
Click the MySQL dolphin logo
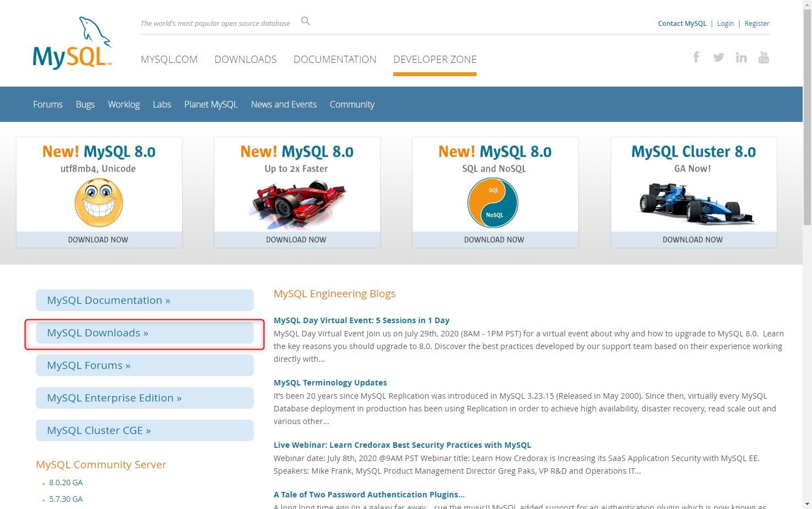tap(72, 43)
